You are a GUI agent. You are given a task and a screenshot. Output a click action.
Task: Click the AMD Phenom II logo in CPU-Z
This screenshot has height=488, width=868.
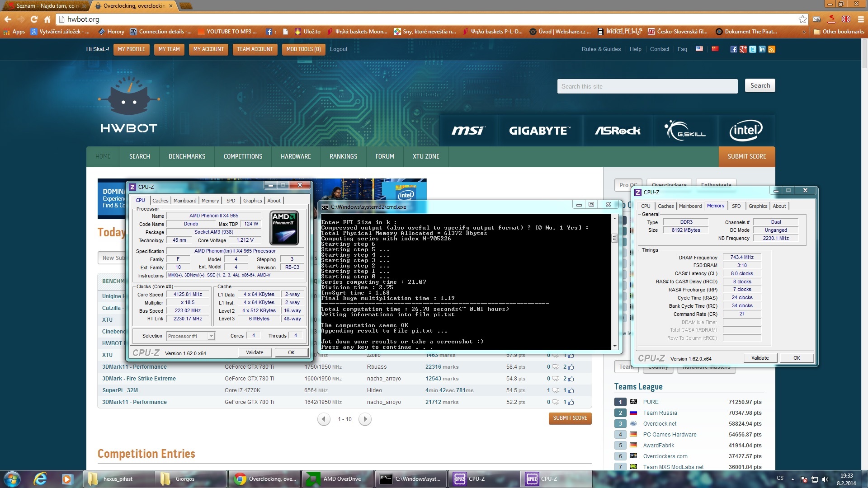coord(284,228)
